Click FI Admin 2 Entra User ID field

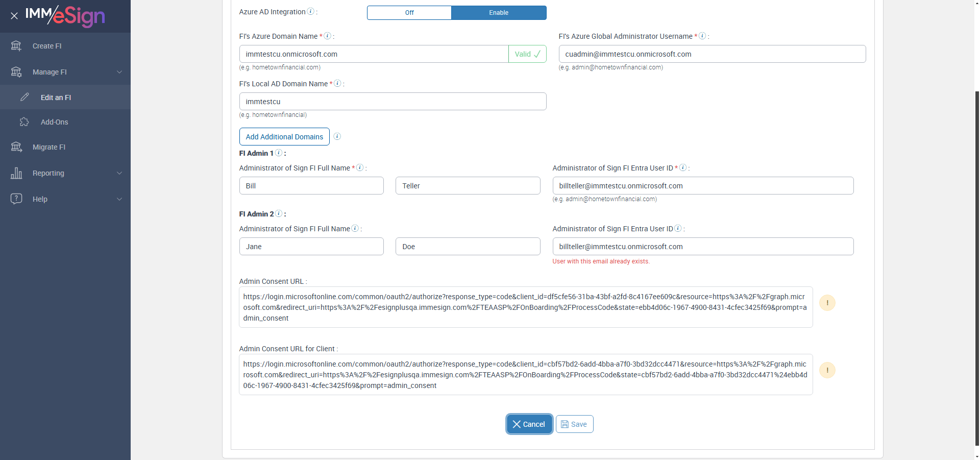[x=702, y=247]
